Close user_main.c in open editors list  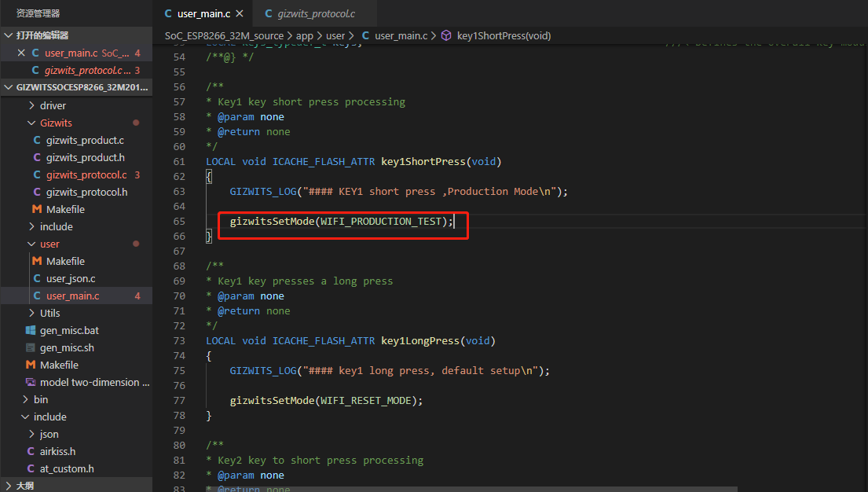point(21,53)
